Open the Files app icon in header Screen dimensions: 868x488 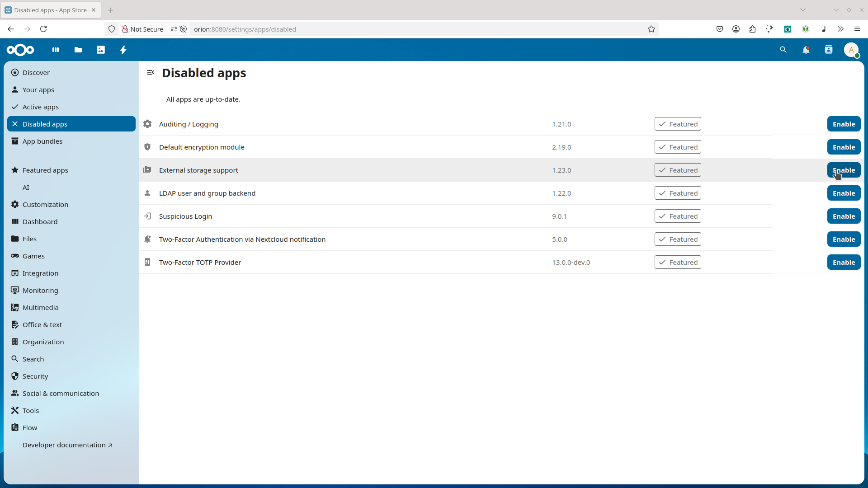pyautogui.click(x=78, y=50)
